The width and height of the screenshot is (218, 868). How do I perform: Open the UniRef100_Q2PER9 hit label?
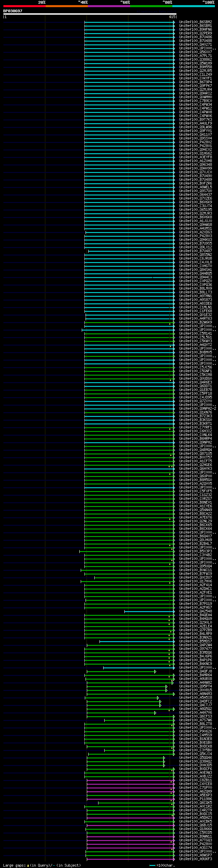click(x=196, y=33)
